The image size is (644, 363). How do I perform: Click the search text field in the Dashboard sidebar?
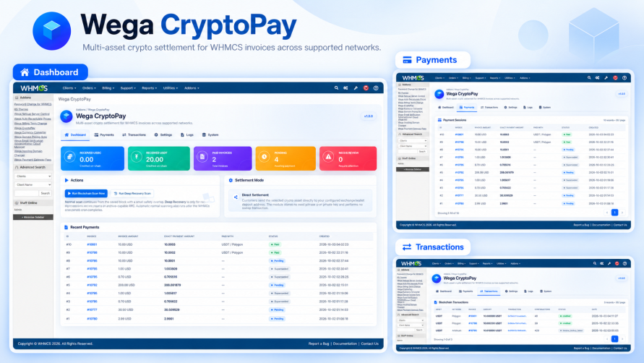(26, 193)
